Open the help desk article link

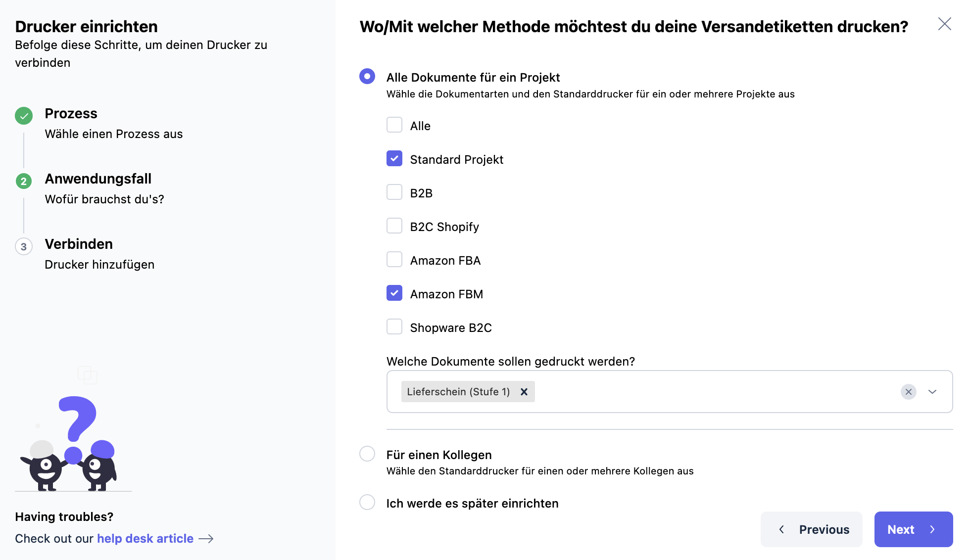click(145, 539)
